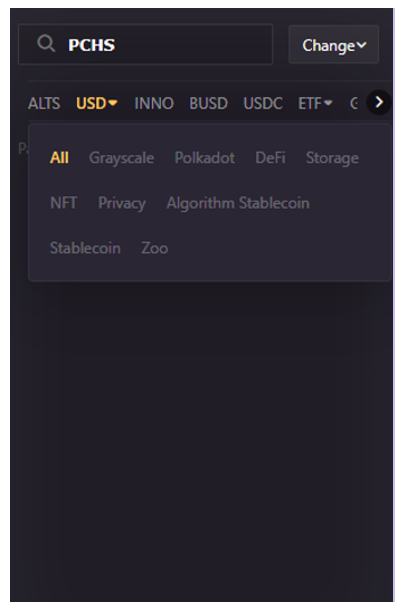Click the search magnifier icon
This screenshot has height=607, width=405.
click(46, 43)
